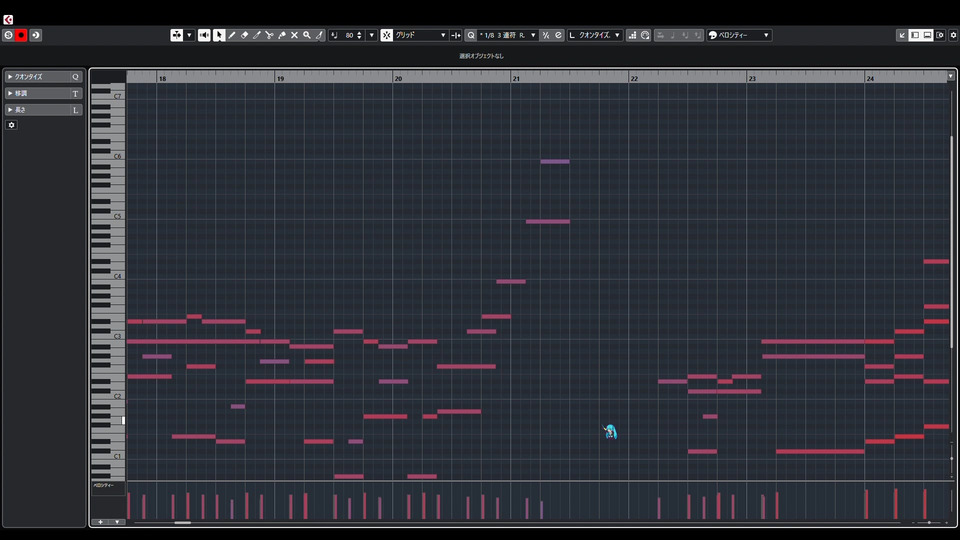The height and width of the screenshot is (540, 960).
Task: Toggle Snap to Zero Crossing style grid icon
Action: (x=456, y=36)
